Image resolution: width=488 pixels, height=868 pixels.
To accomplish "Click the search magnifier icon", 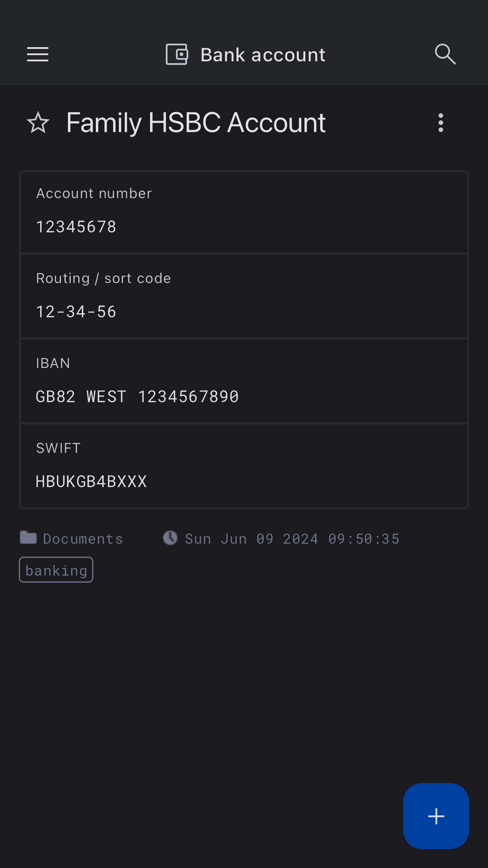I will (x=445, y=54).
